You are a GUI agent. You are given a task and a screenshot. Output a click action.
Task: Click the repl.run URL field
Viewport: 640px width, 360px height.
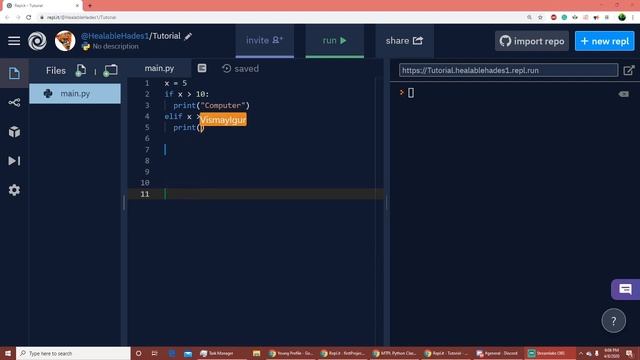[x=508, y=70]
